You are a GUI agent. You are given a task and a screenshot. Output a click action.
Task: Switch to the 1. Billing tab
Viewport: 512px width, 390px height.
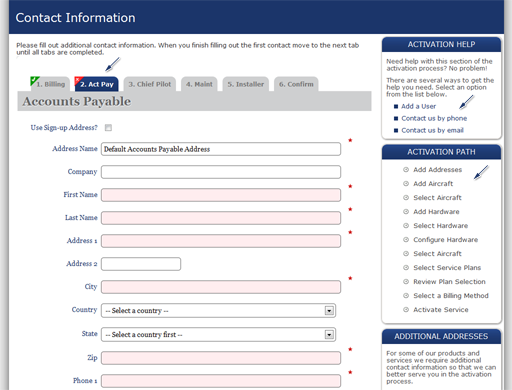(50, 84)
